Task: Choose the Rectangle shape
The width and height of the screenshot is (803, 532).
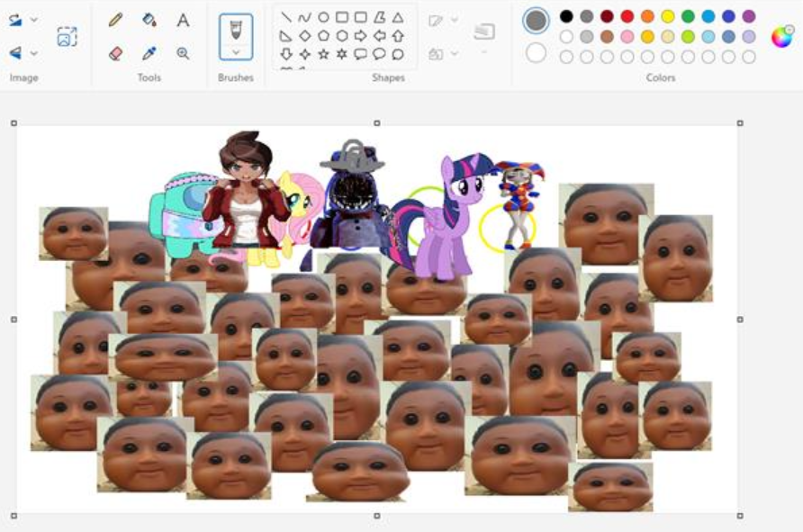Action: (341, 17)
